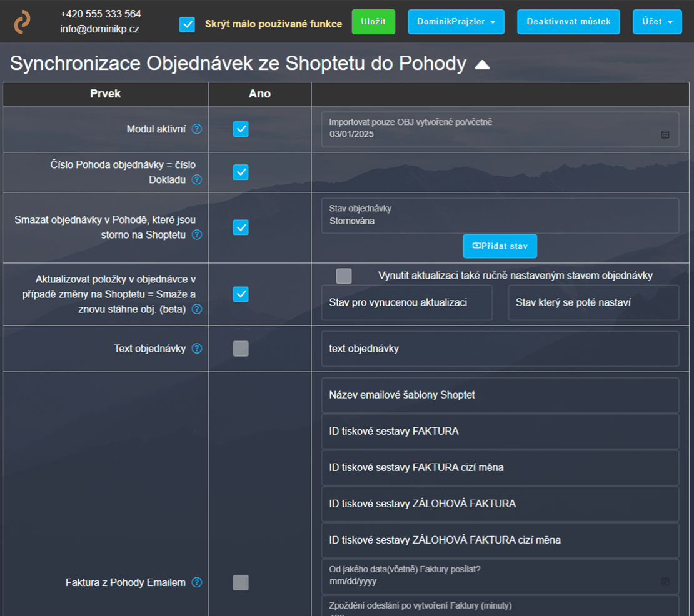Uncheck the Modul aktivní checkbox
694x616 pixels.
[241, 129]
